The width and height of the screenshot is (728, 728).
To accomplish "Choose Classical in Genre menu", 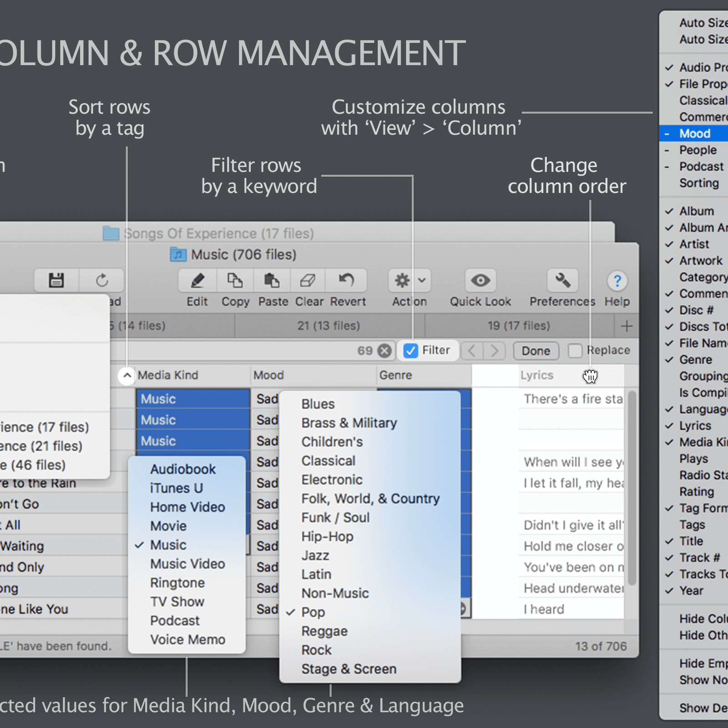I will coord(370,461).
